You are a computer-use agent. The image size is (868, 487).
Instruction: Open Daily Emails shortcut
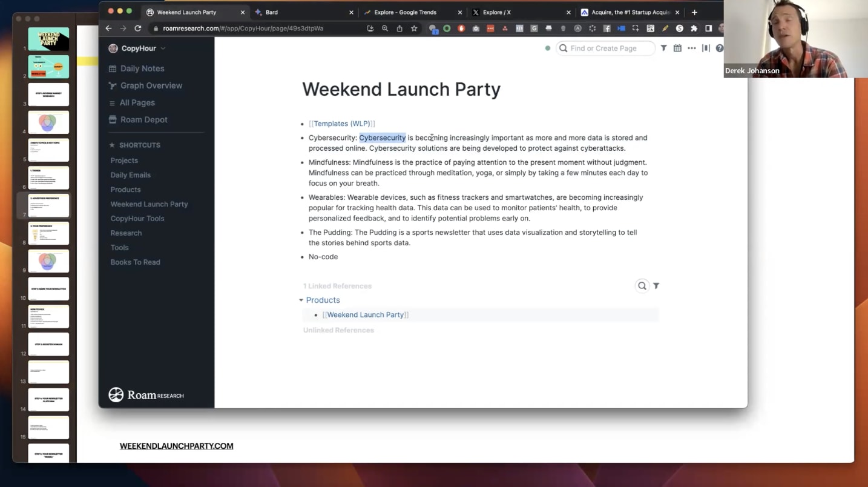click(x=130, y=175)
